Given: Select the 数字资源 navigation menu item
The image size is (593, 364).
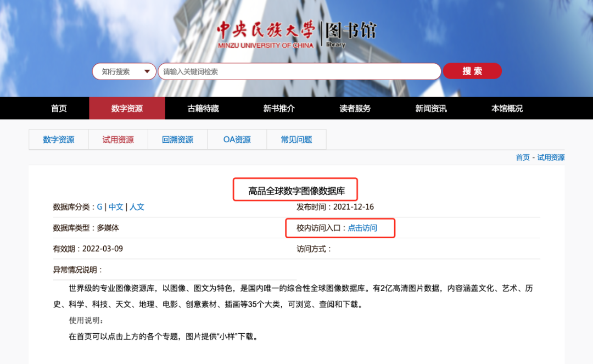Looking at the screenshot, I should 127,108.
